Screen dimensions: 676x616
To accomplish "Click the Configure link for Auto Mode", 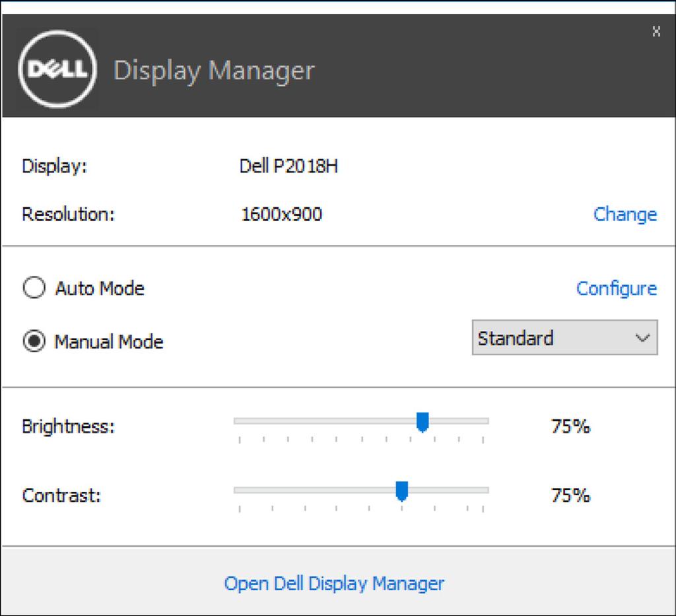I will coord(617,289).
